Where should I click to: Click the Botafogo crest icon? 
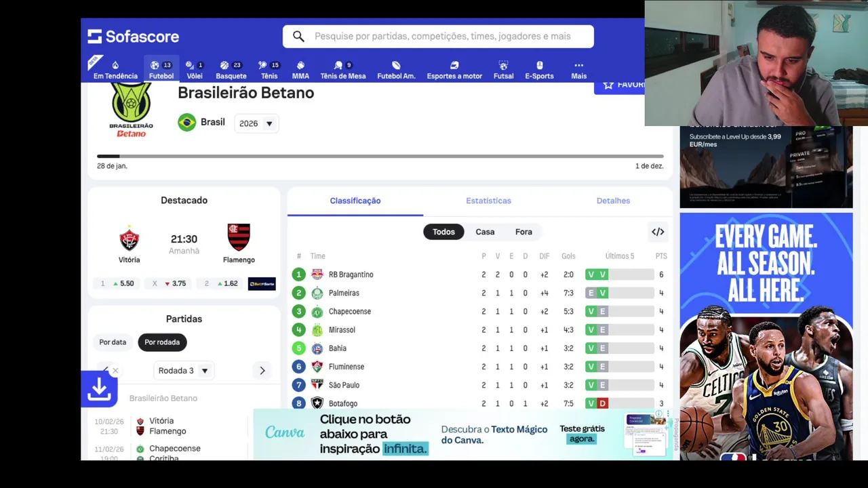(317, 403)
